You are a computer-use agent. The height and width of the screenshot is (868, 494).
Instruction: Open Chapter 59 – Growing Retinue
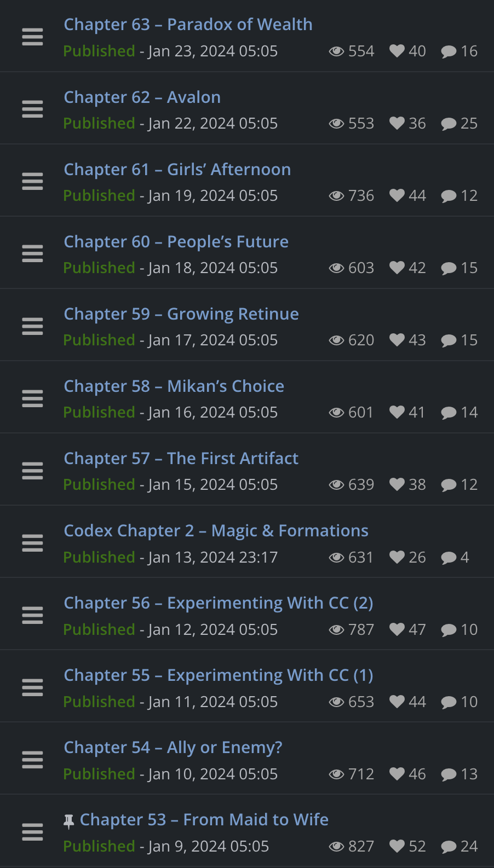point(181,314)
